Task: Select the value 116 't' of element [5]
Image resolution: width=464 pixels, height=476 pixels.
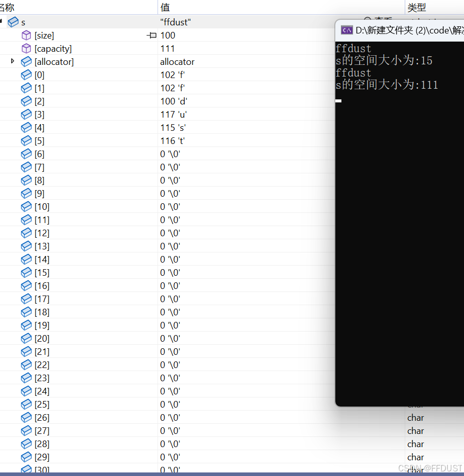Action: pyautogui.click(x=173, y=140)
